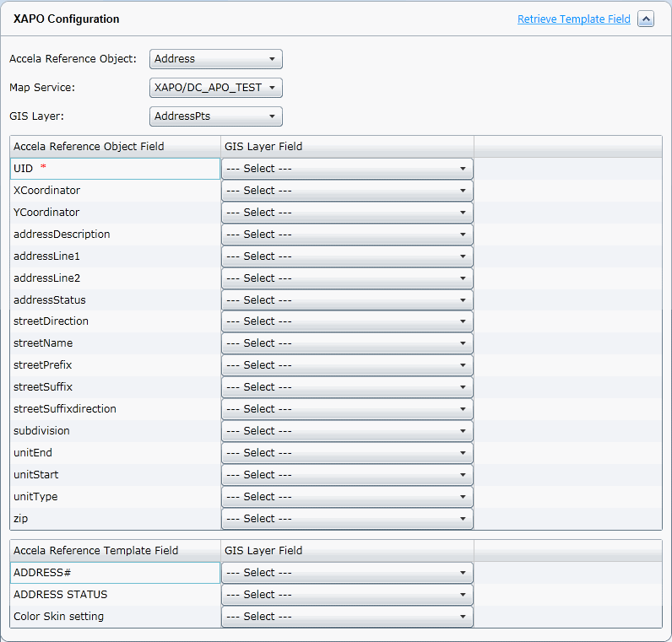
Task: Click the Retrieve Template Field link
Action: [x=573, y=19]
